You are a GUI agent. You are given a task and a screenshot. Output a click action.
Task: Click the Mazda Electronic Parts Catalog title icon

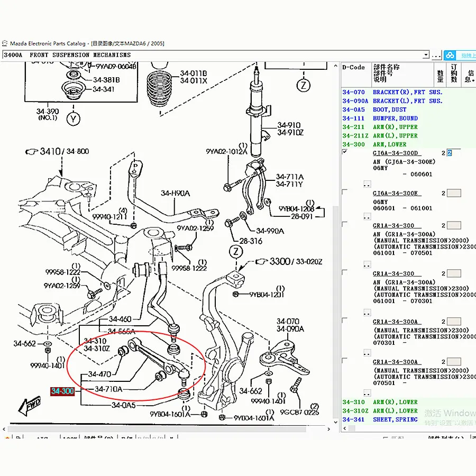tap(5, 43)
